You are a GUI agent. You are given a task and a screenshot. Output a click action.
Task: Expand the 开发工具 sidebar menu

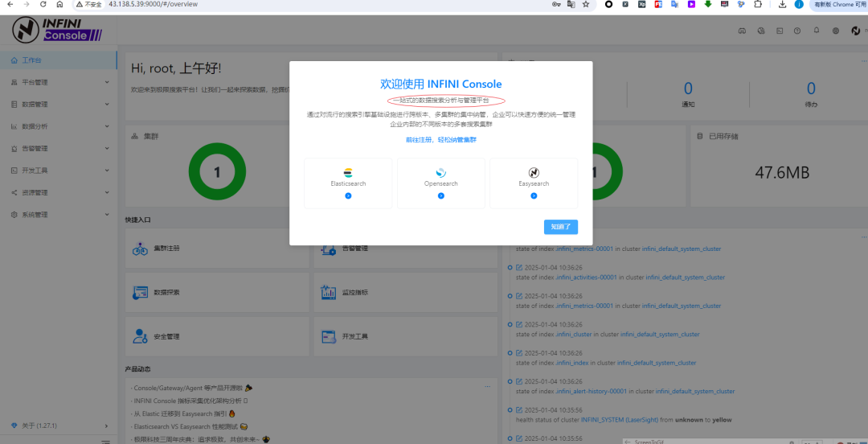click(x=59, y=171)
